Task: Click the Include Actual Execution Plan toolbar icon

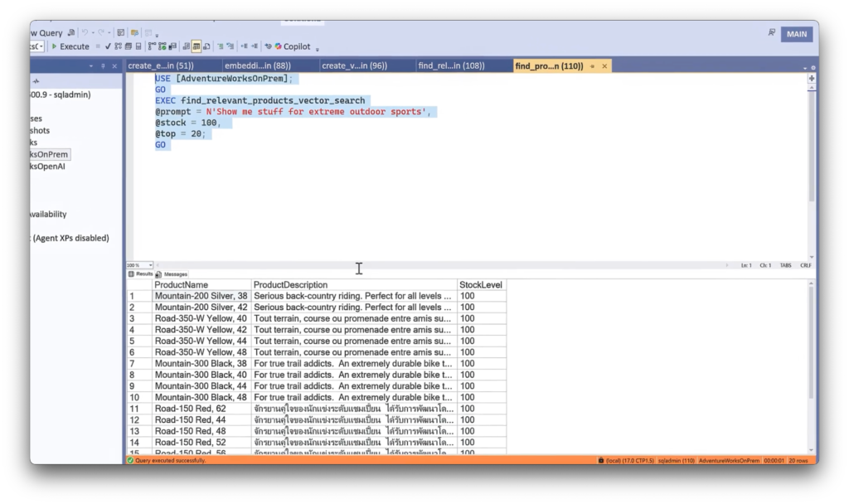Action: pos(162,46)
